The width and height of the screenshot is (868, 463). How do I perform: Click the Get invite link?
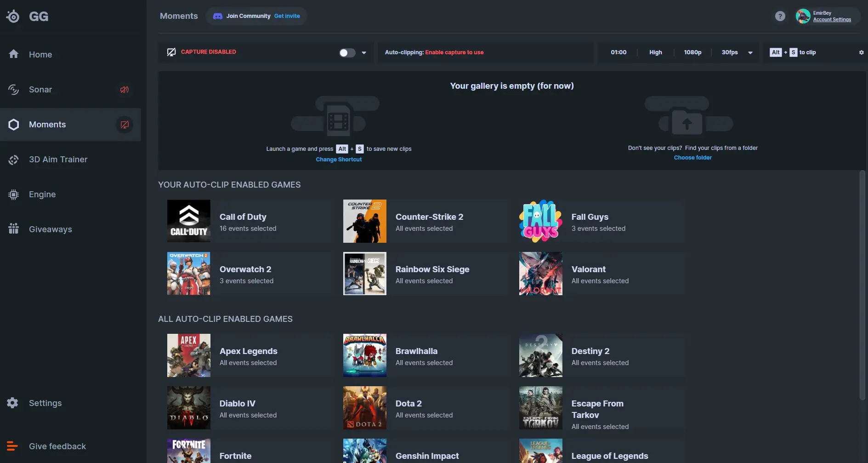287,16
